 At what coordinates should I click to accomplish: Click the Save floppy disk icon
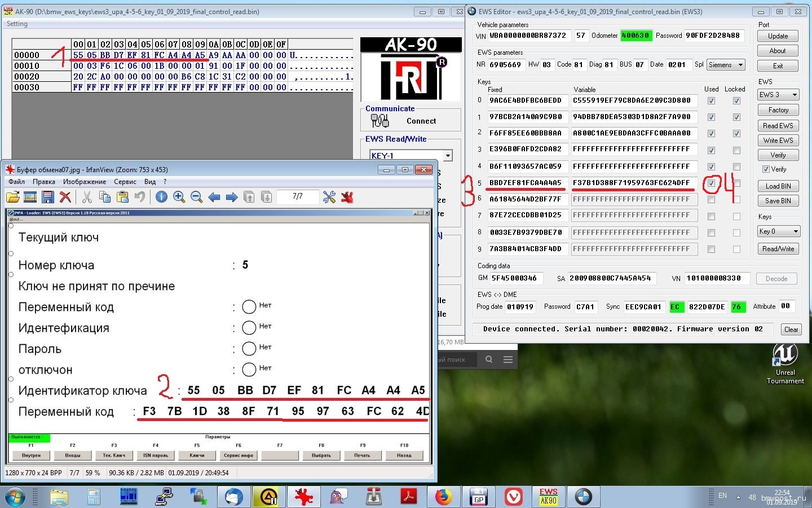[x=48, y=197]
